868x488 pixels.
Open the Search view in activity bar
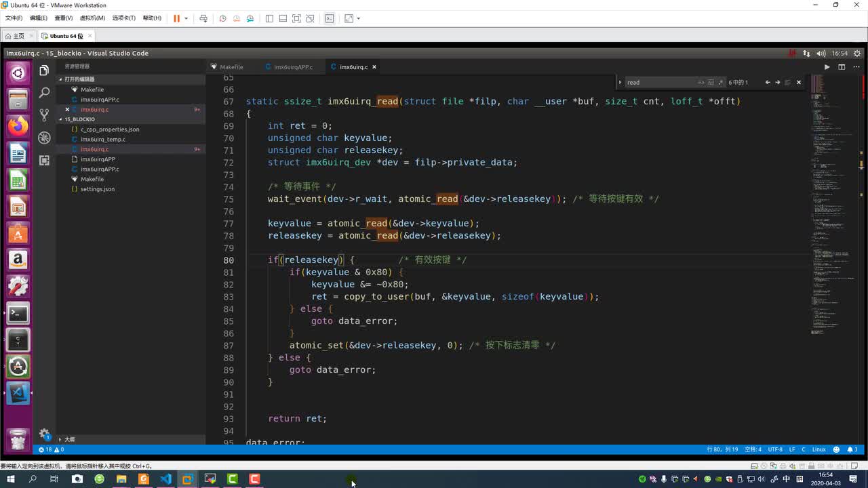click(x=44, y=92)
